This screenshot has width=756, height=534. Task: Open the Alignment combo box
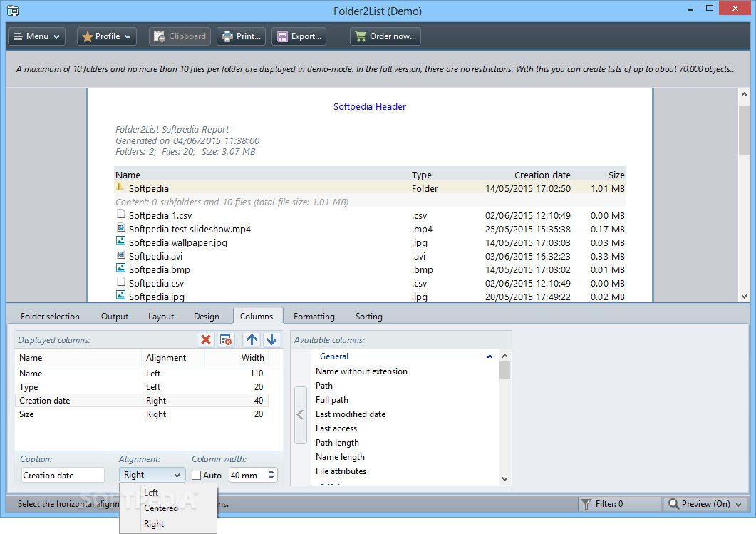152,475
